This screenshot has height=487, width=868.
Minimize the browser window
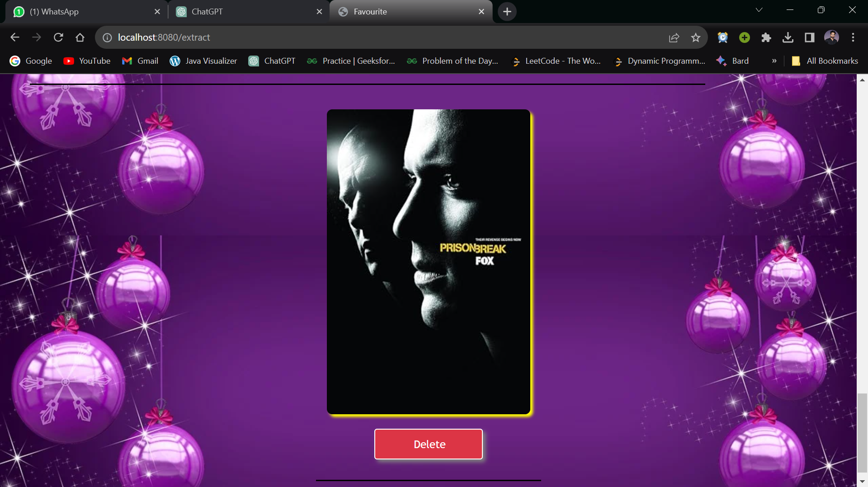tap(790, 10)
